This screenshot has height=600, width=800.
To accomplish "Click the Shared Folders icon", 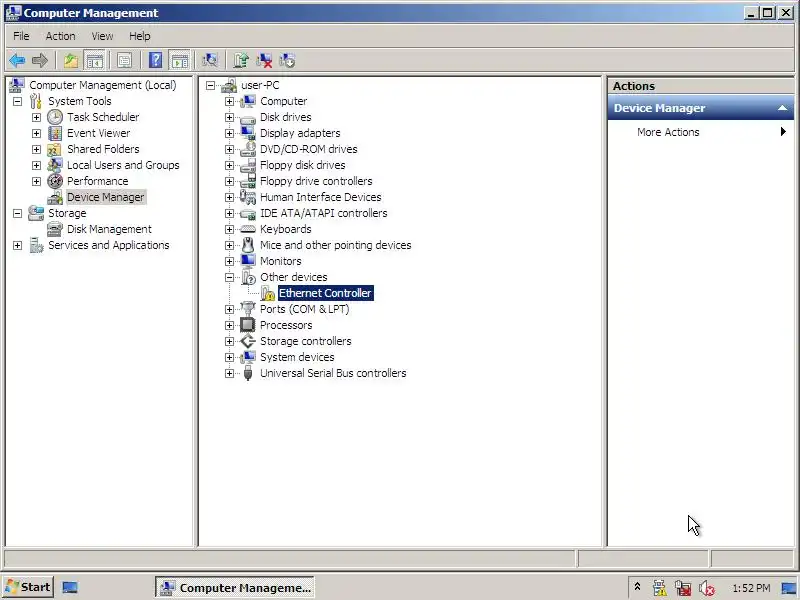I will click(x=55, y=149).
